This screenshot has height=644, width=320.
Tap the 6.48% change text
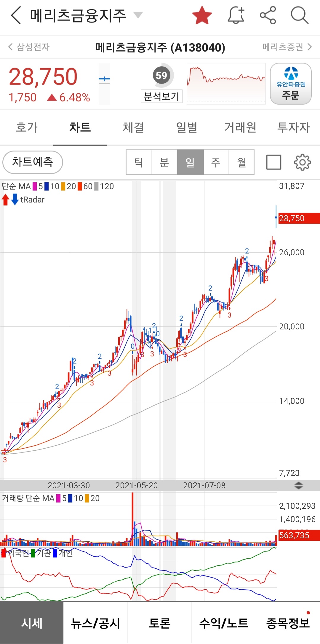[x=75, y=97]
